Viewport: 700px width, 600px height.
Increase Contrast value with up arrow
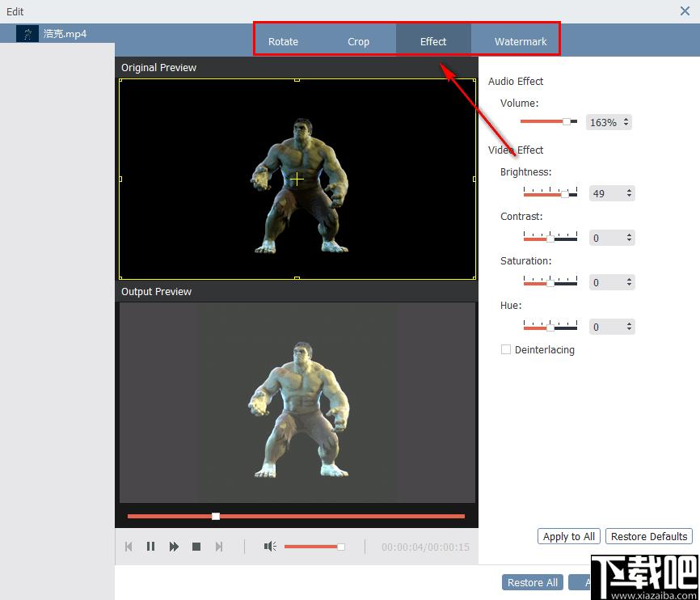coord(629,235)
